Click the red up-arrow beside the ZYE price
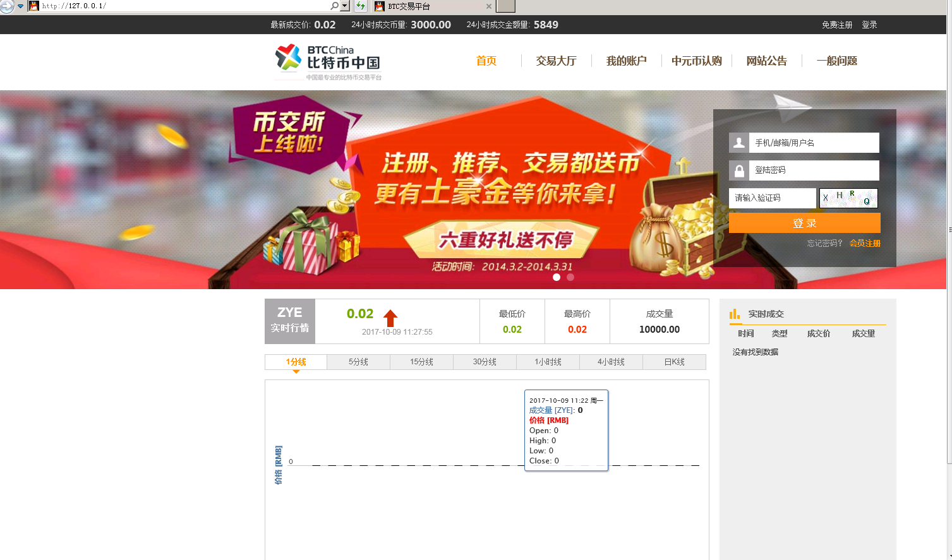 coord(391,318)
